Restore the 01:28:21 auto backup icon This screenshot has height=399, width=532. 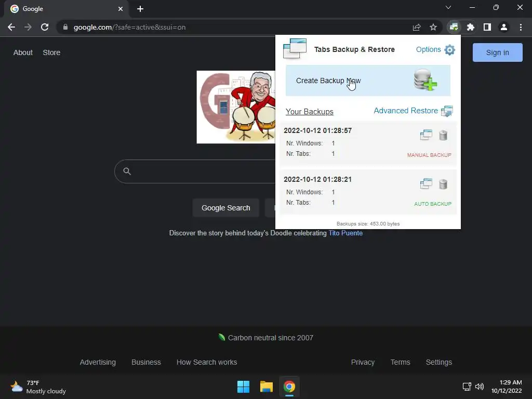click(426, 184)
